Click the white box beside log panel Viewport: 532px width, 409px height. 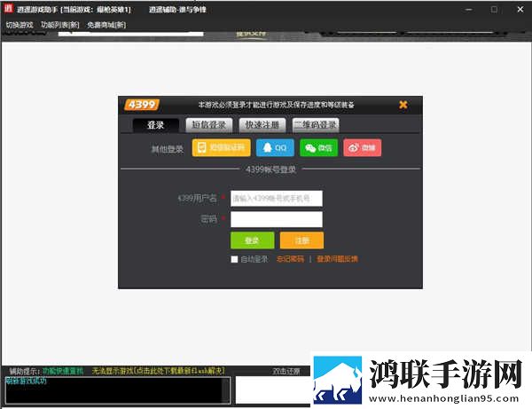273,390
